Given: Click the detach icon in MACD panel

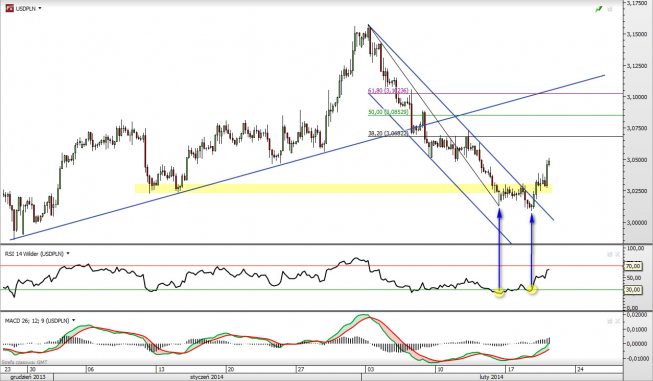Looking at the screenshot, I should tap(610, 321).
